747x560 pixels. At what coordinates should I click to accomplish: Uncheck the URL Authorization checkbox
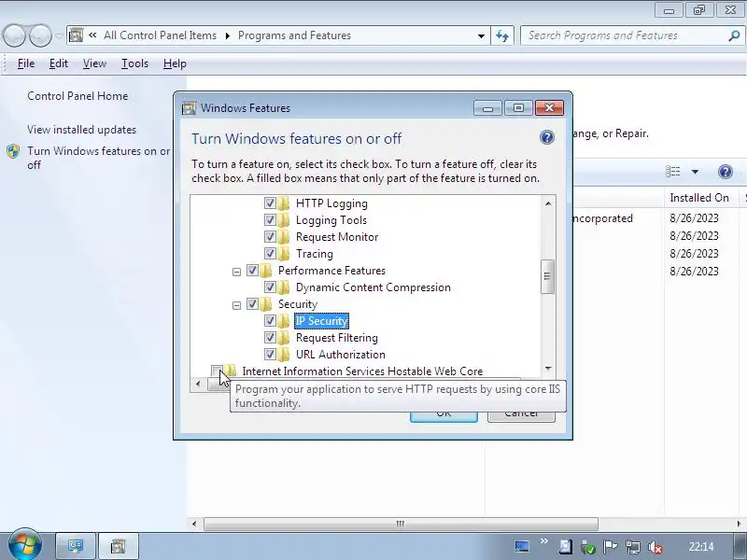270,355
